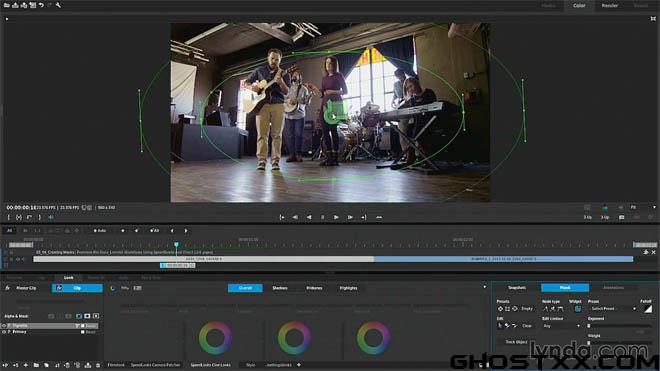Select the Vignette layer row

[x=50, y=326]
